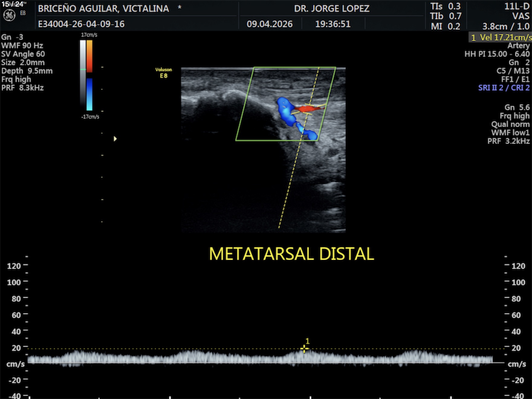Click the red flow region in the color box
Screen dimensions: 532x399
(305, 109)
